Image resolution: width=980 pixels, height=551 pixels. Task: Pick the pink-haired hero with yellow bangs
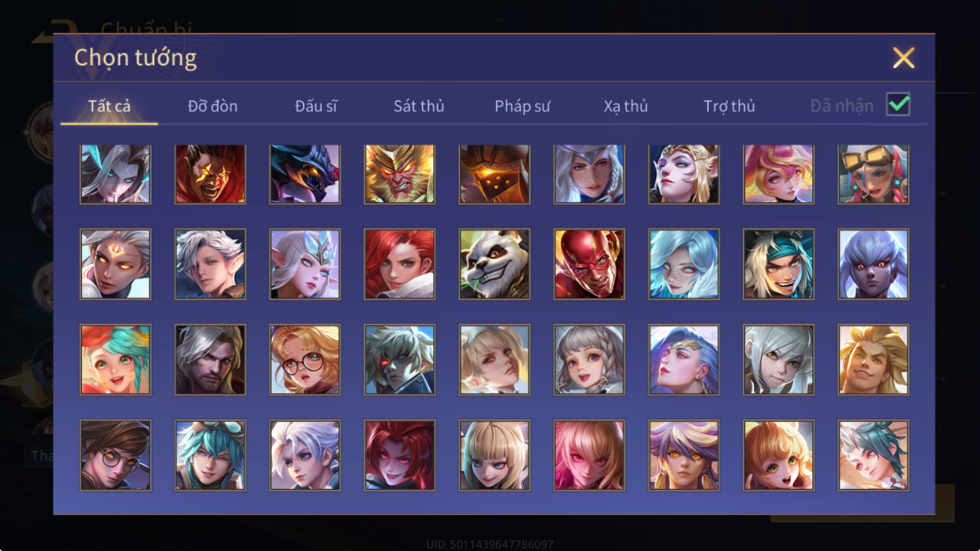pos(779,174)
